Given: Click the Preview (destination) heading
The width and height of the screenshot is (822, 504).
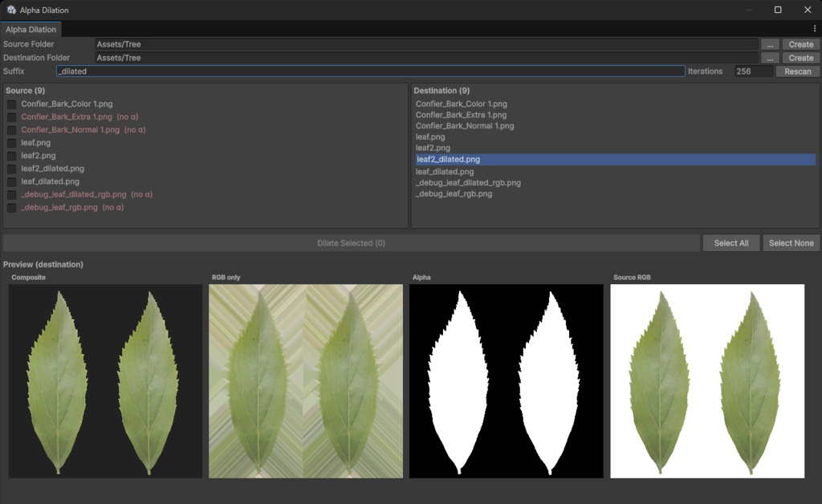Looking at the screenshot, I should point(43,265).
